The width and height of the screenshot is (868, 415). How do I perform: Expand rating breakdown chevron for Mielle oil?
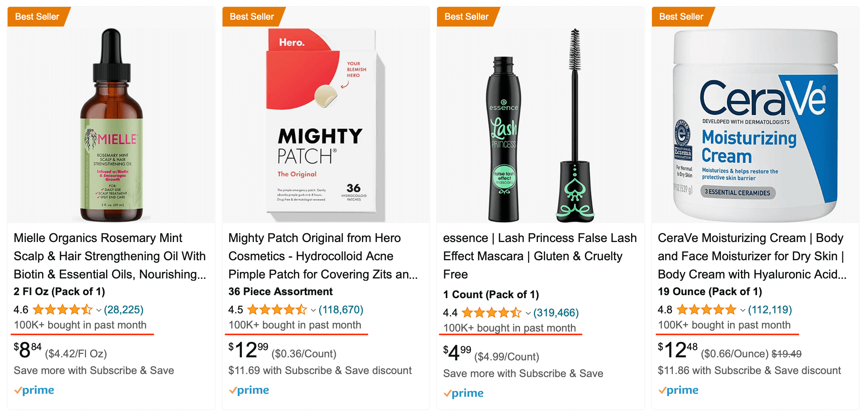click(x=99, y=310)
